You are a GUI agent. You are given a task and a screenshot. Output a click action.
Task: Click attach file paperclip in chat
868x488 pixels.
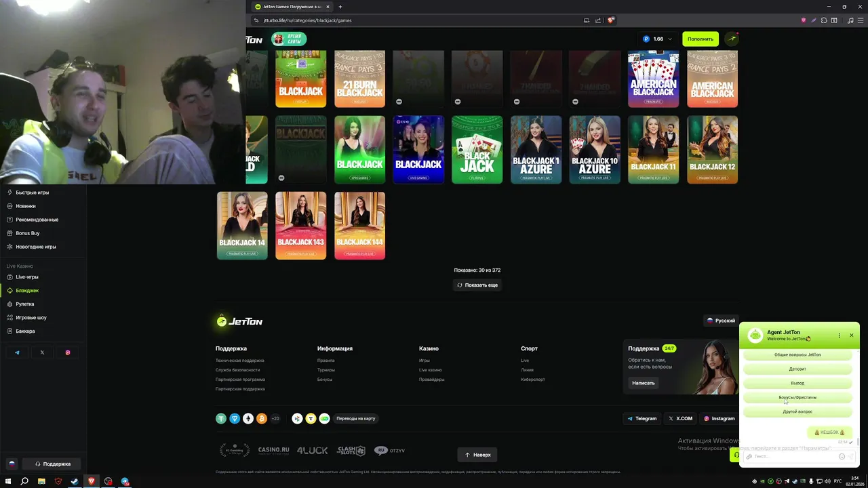(x=749, y=457)
